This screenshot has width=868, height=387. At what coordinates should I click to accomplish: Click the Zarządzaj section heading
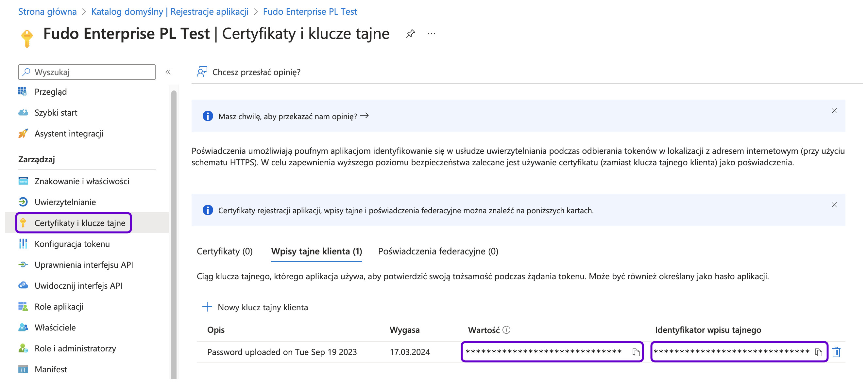(x=36, y=159)
